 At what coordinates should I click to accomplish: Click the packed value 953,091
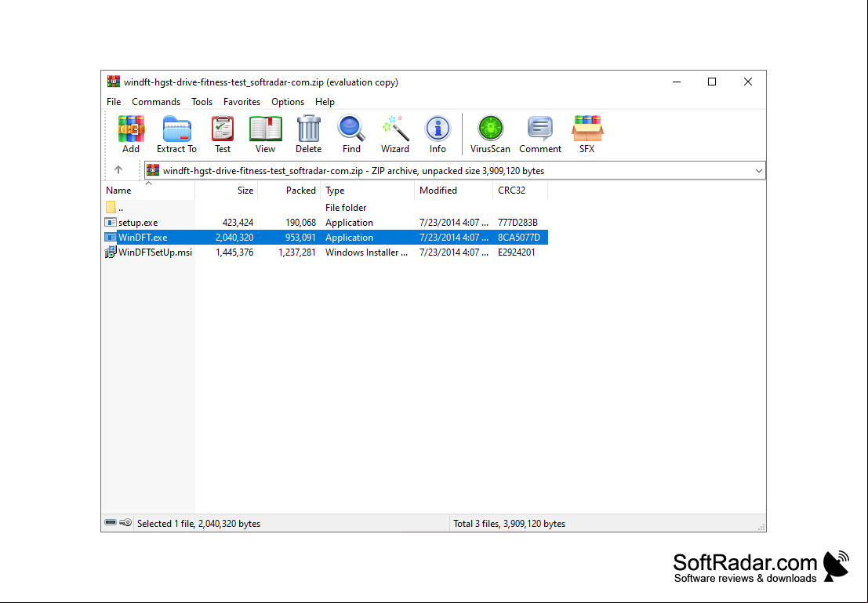click(300, 238)
